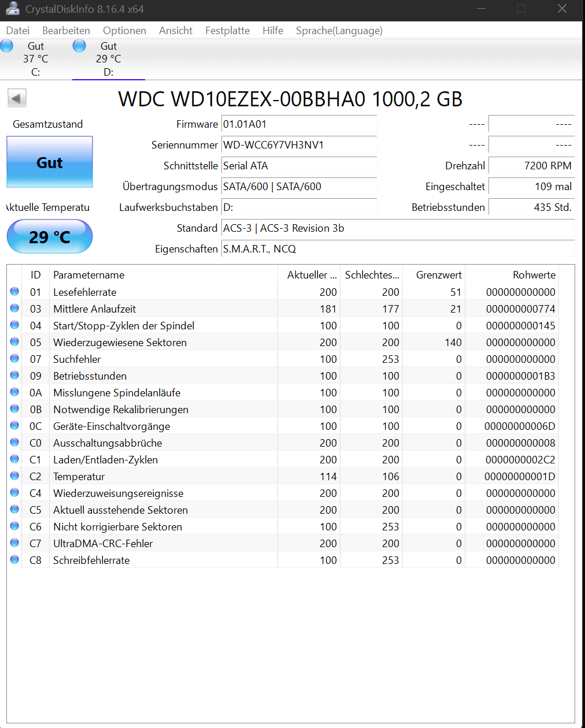Click the disk title WDC WD10EZEX-00BBHA0
The image size is (585, 728).
(290, 99)
